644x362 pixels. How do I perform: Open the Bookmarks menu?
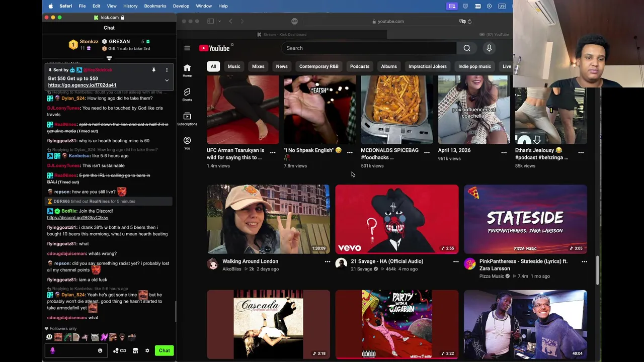pyautogui.click(x=155, y=6)
